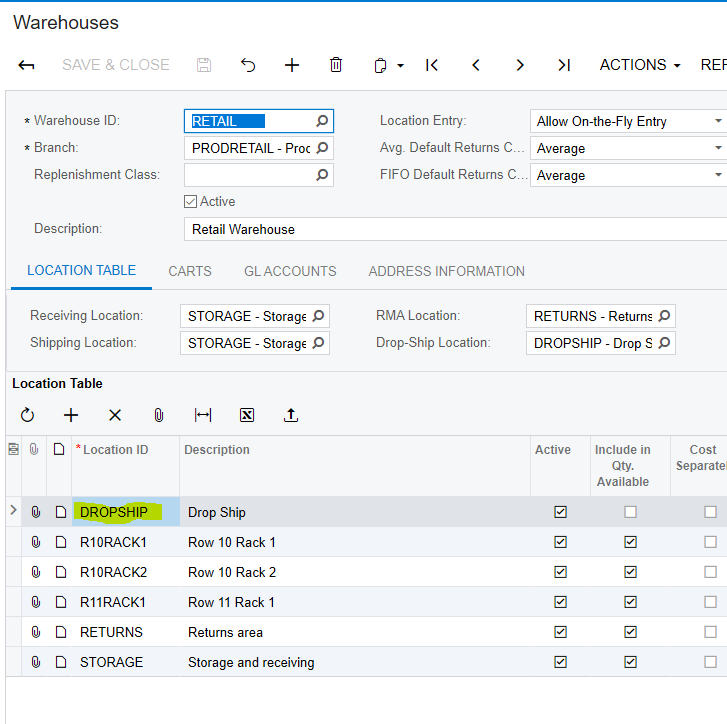The height and width of the screenshot is (724, 727).
Task: Uncheck the Active checkbox for the DROPSHIP row
Action: click(x=560, y=512)
